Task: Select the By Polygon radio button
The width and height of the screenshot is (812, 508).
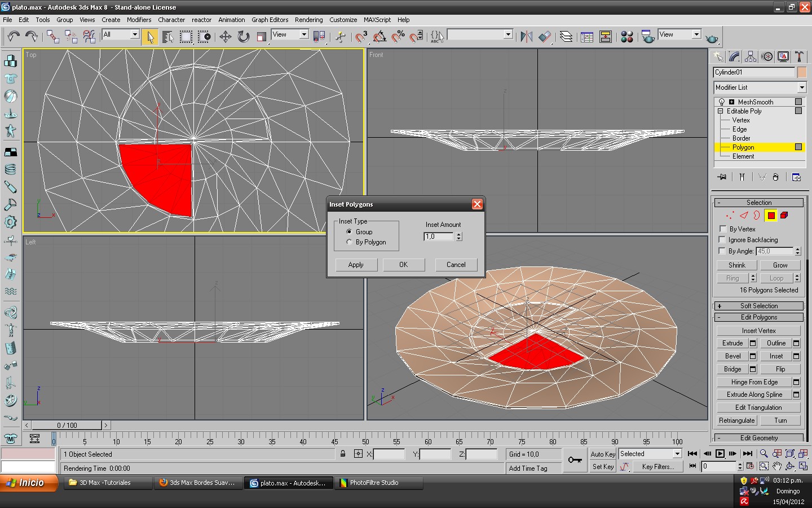Action: pyautogui.click(x=349, y=242)
